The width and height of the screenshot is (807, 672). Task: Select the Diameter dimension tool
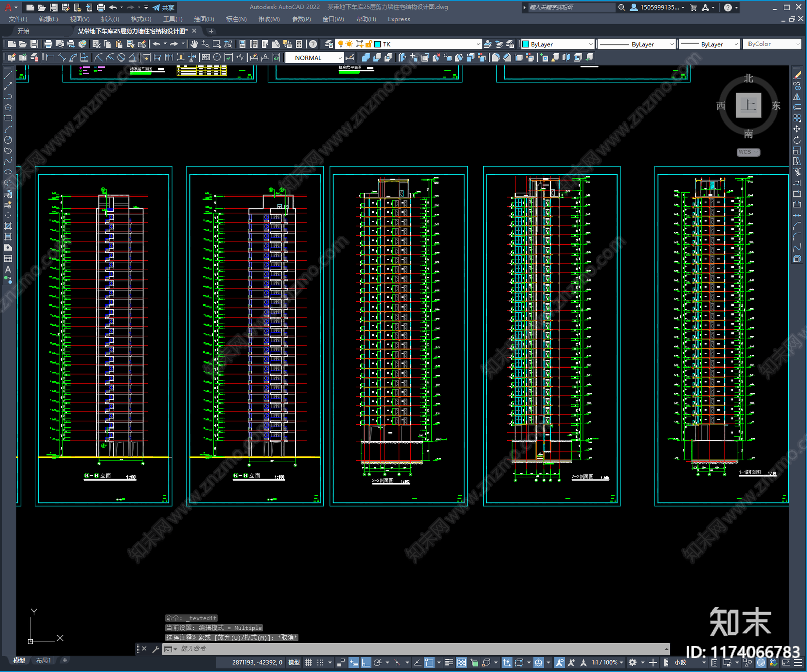click(x=121, y=57)
